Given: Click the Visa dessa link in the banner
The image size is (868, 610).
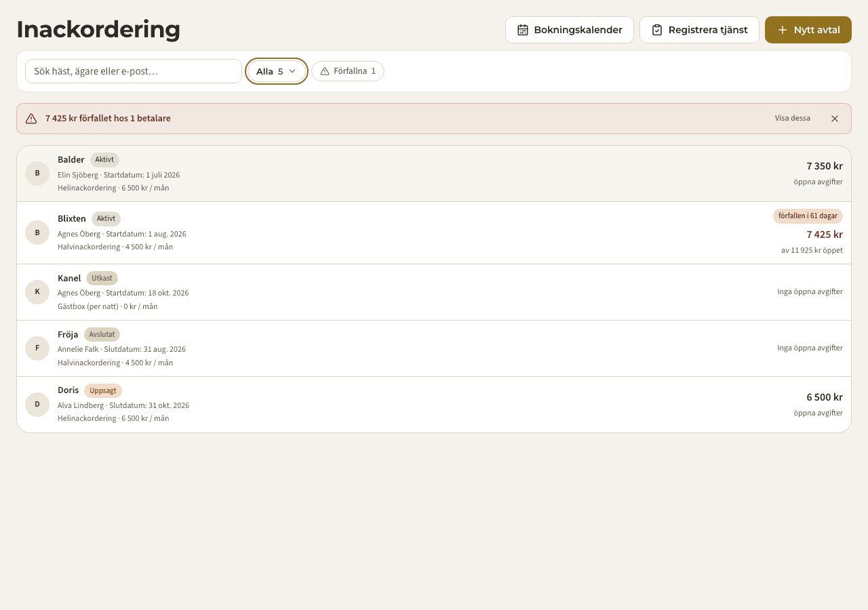Looking at the screenshot, I should point(793,119).
